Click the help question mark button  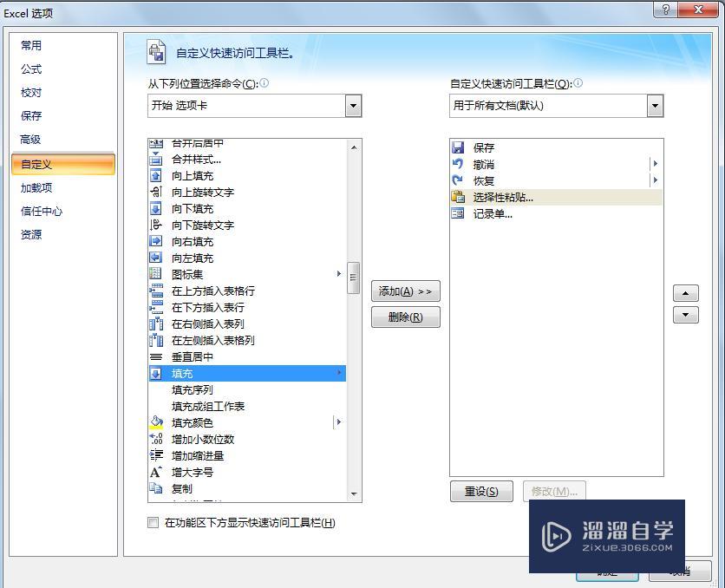(665, 9)
